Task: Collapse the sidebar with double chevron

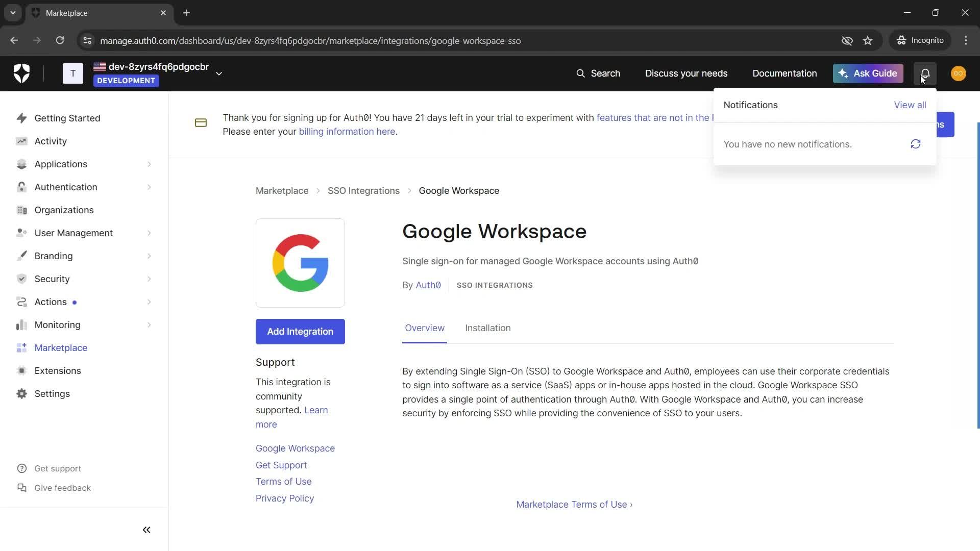Action: pos(146,530)
